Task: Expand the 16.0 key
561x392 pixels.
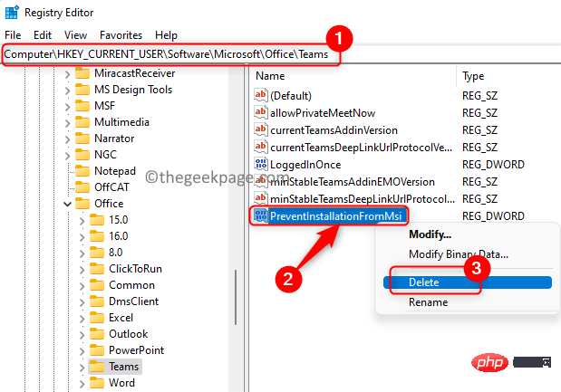Action: coord(82,237)
